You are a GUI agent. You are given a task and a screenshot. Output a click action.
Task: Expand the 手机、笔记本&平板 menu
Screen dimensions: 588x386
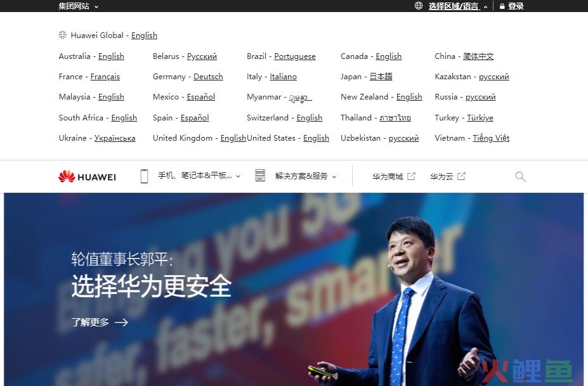point(199,176)
